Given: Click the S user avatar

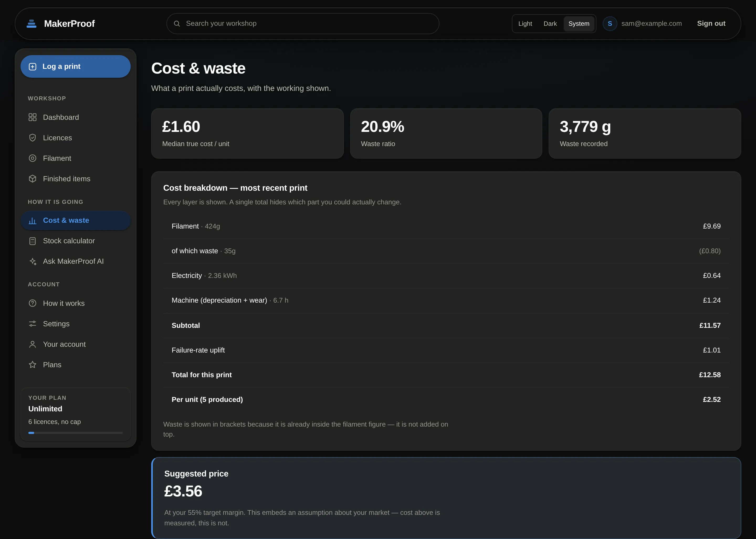Looking at the screenshot, I should (x=610, y=24).
